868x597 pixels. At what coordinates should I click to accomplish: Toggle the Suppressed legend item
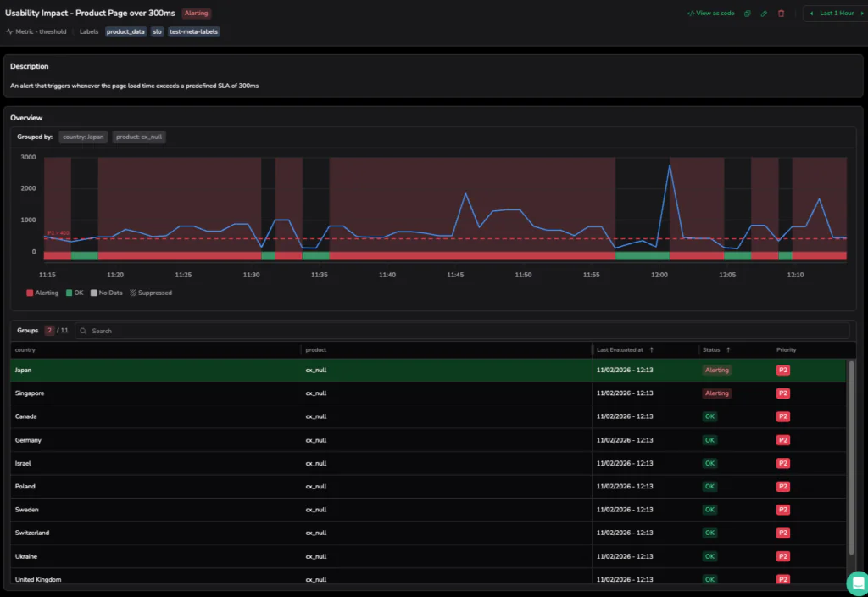coord(150,293)
